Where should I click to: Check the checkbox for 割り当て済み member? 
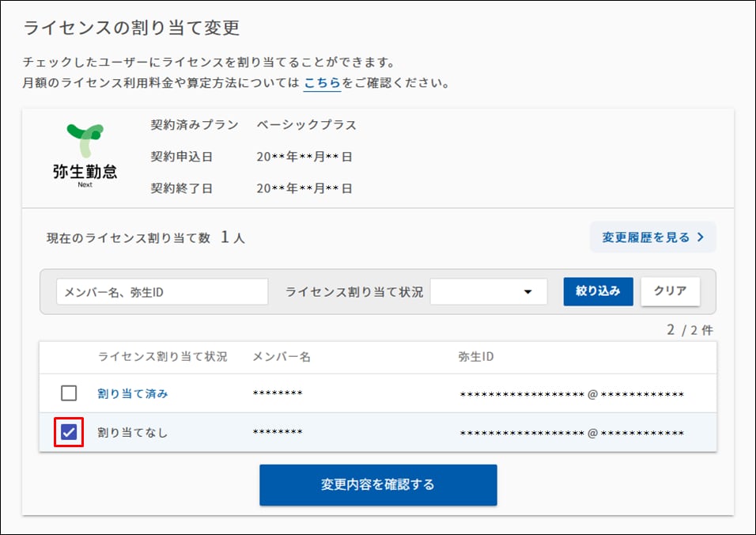point(69,393)
